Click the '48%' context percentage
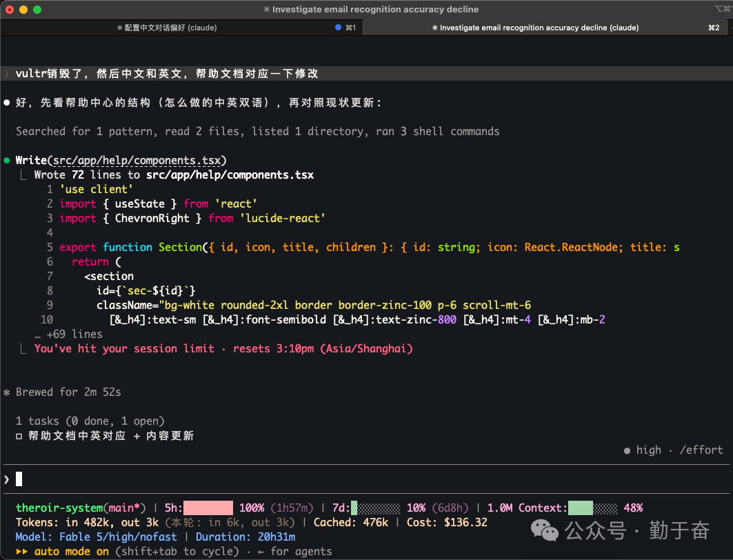 click(x=634, y=508)
